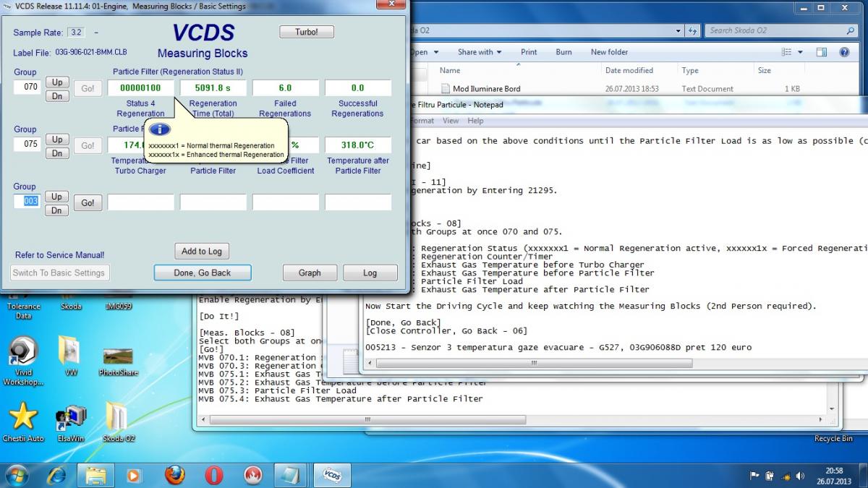Show the Explorer preview pane

click(x=822, y=52)
